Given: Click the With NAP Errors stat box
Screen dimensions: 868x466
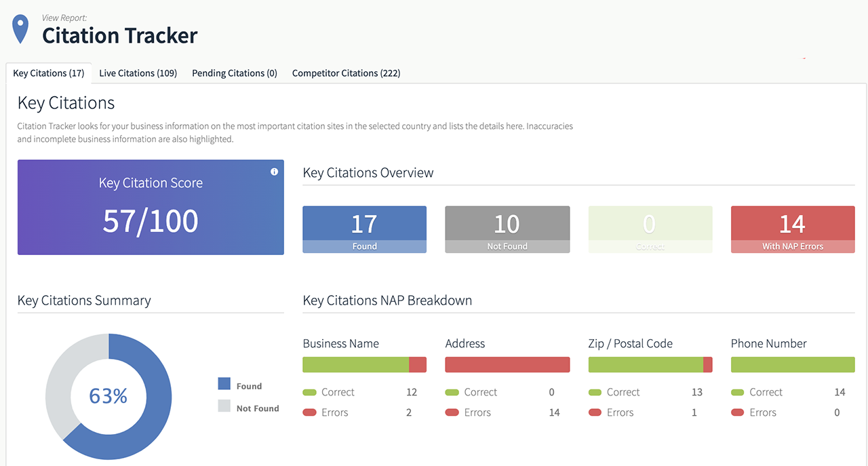Looking at the screenshot, I should point(792,229).
